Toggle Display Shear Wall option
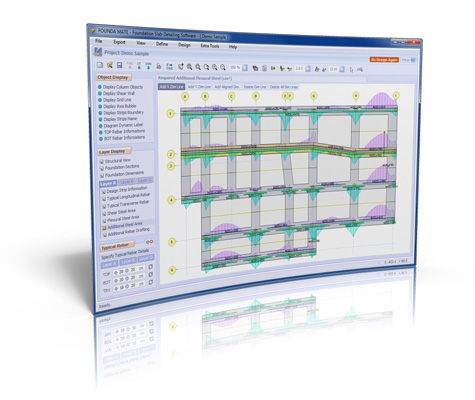Image resolution: width=475 pixels, height=400 pixels. pyautogui.click(x=116, y=93)
